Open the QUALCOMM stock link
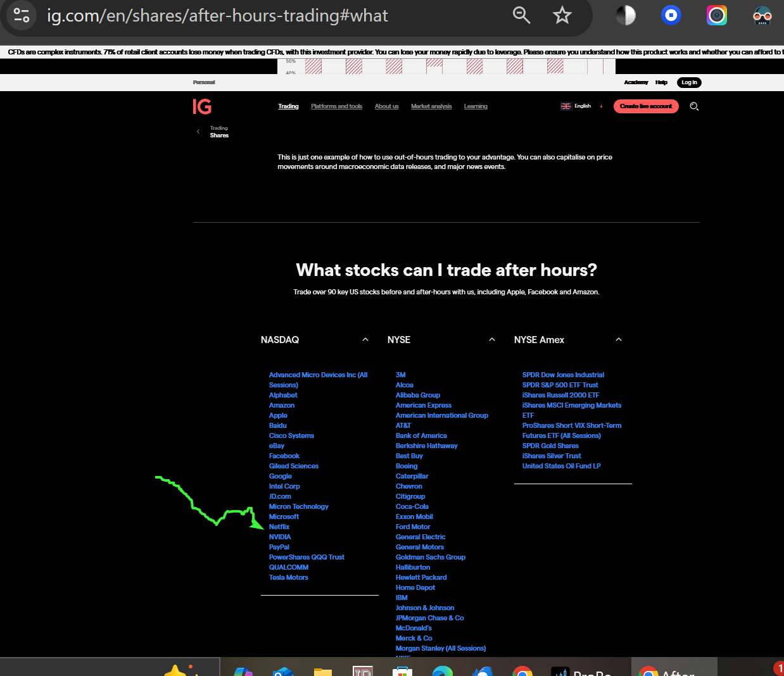Screen dimensions: 784x676 click(289, 567)
